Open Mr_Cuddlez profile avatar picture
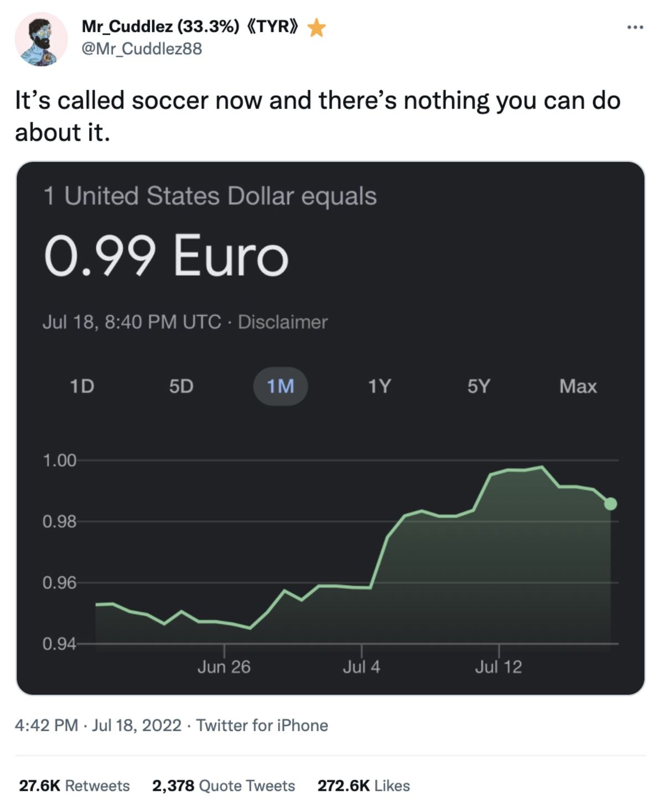Viewport: 664px width, 812px height. point(41,40)
